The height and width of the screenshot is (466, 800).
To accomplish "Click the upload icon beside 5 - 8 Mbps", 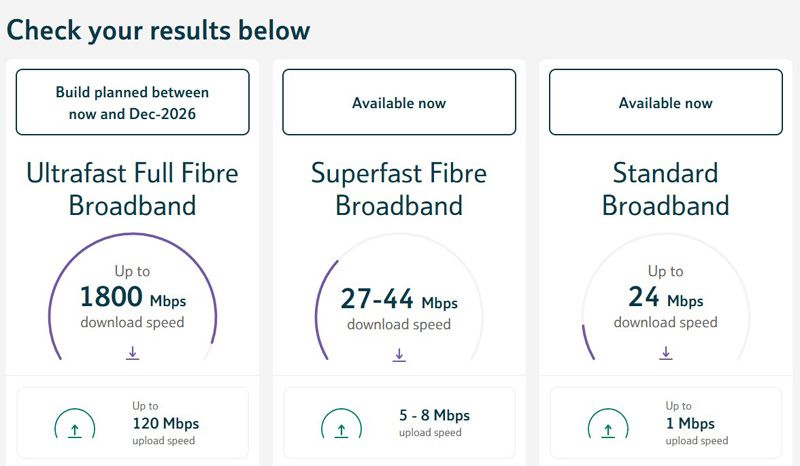I will [341, 429].
